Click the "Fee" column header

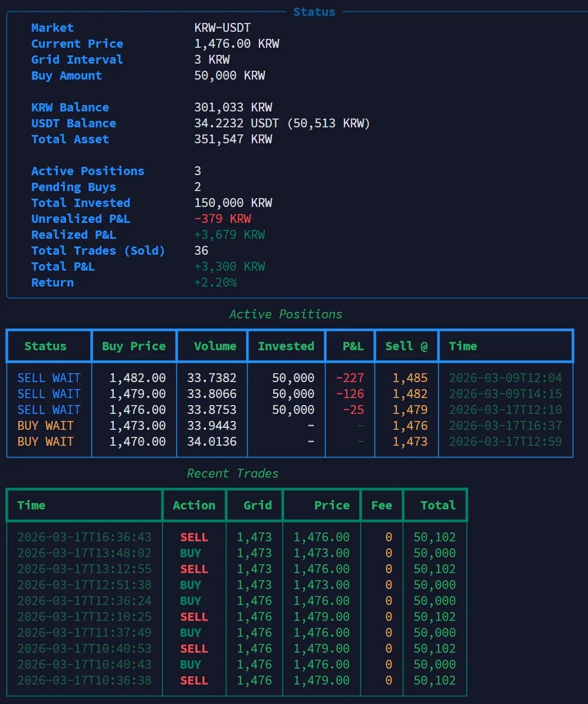[x=382, y=505]
